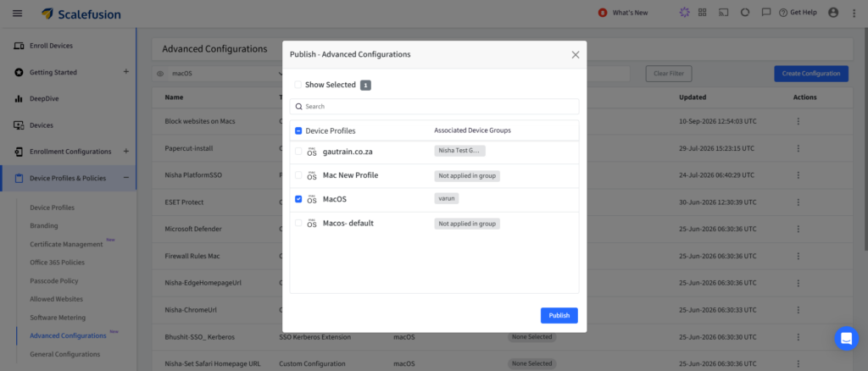Click the Enroll Devices sidebar icon
This screenshot has height=371, width=868.
coord(19,46)
